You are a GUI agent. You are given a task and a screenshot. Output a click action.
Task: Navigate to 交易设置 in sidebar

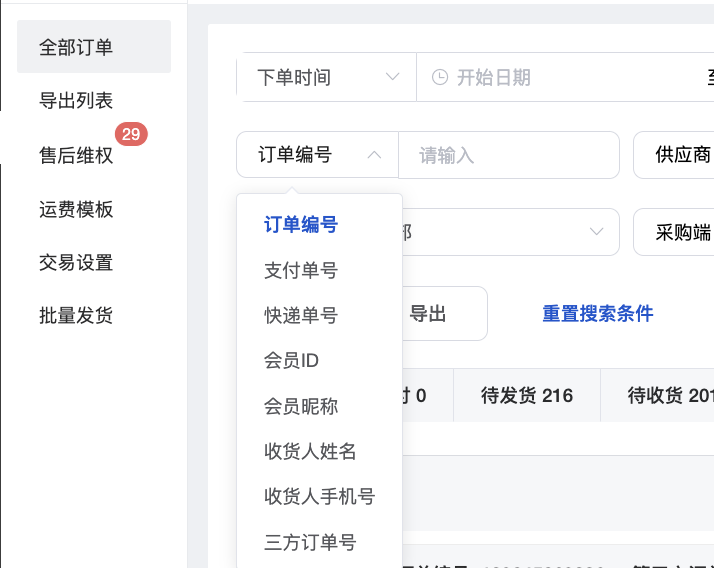pos(76,263)
